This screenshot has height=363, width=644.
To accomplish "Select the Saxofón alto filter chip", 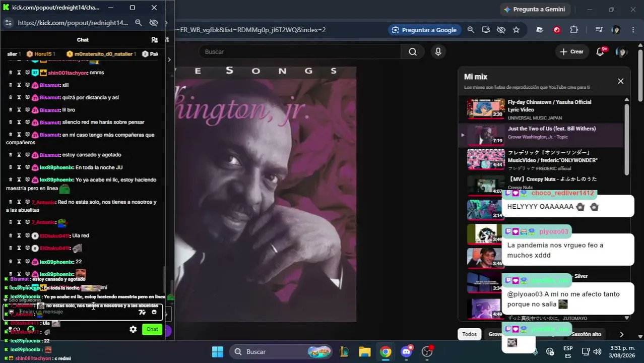I will click(587, 334).
